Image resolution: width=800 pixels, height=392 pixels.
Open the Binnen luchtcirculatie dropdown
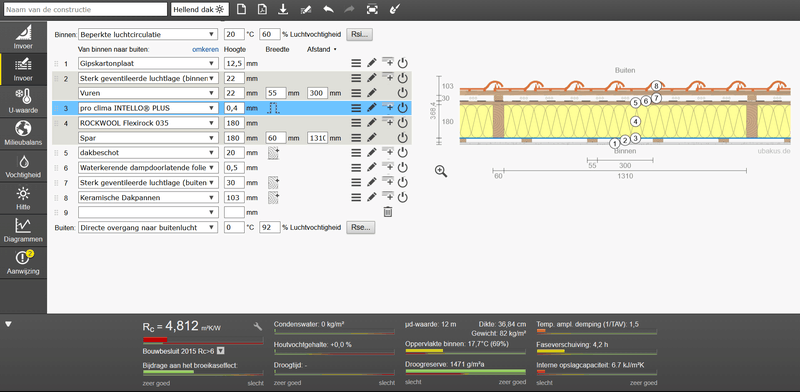[x=148, y=35]
